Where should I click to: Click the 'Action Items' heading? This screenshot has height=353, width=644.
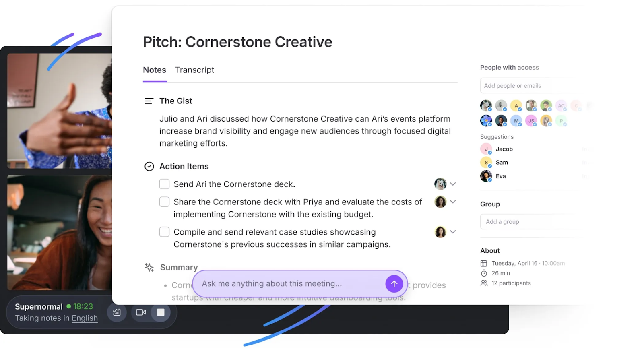click(x=184, y=167)
